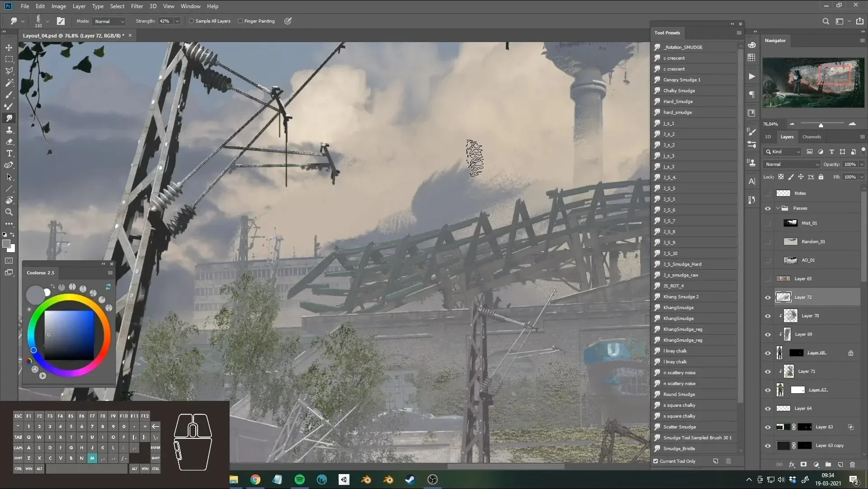
Task: Click the Edit Toolbar ellipsis icon
Action: tap(9, 224)
